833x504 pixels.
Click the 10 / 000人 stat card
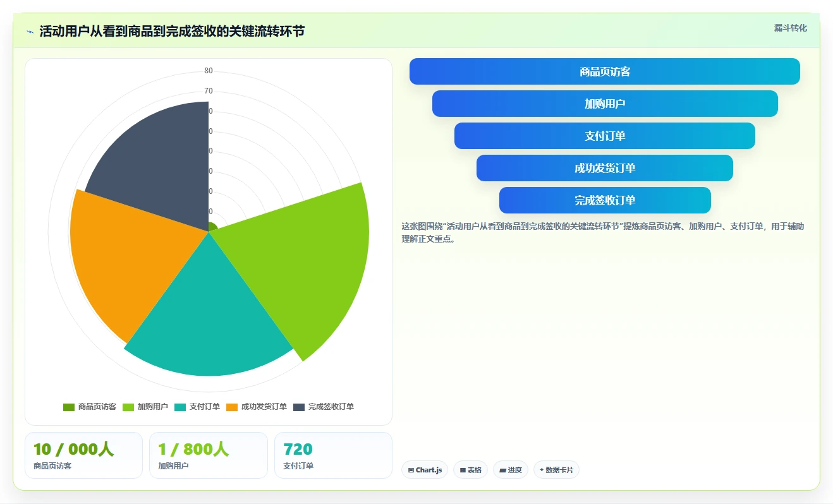point(83,455)
